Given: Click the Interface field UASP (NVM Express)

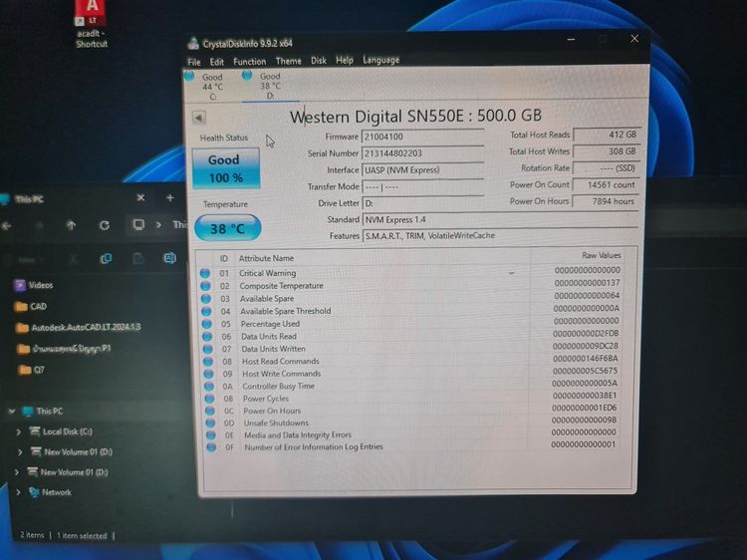Looking at the screenshot, I should [422, 170].
